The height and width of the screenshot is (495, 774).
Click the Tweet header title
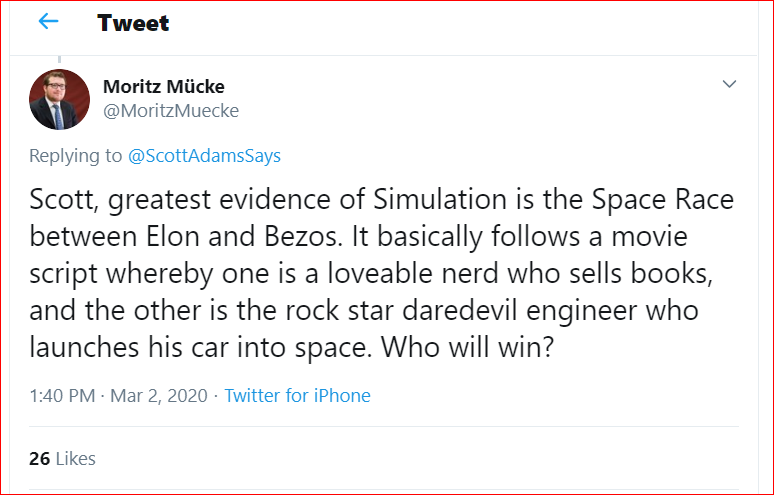(x=133, y=23)
